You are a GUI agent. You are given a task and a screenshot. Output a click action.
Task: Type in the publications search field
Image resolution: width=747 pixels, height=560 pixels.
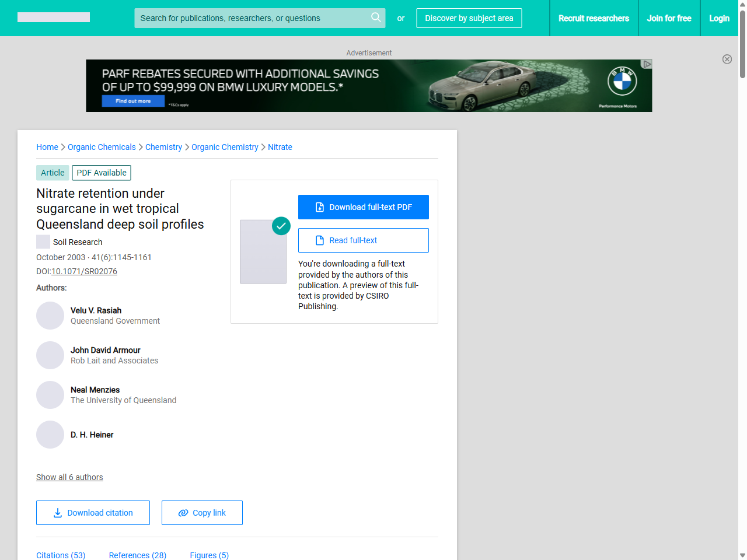[251, 18]
